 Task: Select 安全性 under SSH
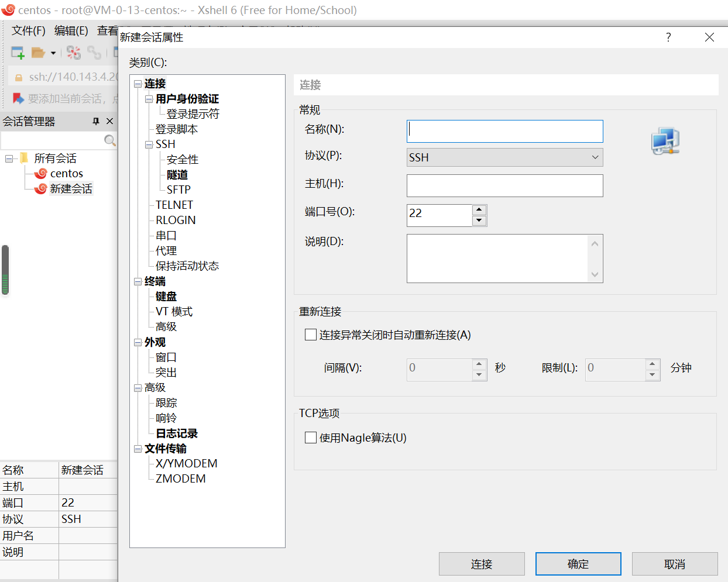click(182, 160)
